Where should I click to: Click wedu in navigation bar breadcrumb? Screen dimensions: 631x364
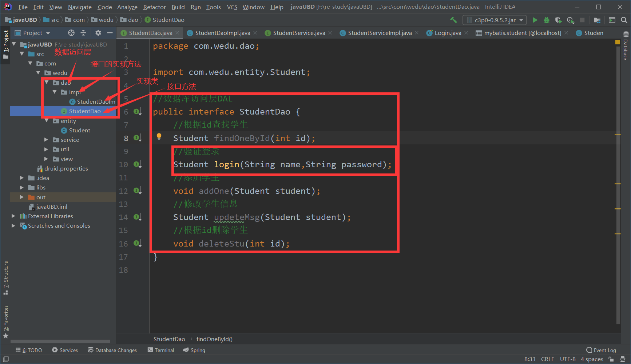tap(106, 20)
